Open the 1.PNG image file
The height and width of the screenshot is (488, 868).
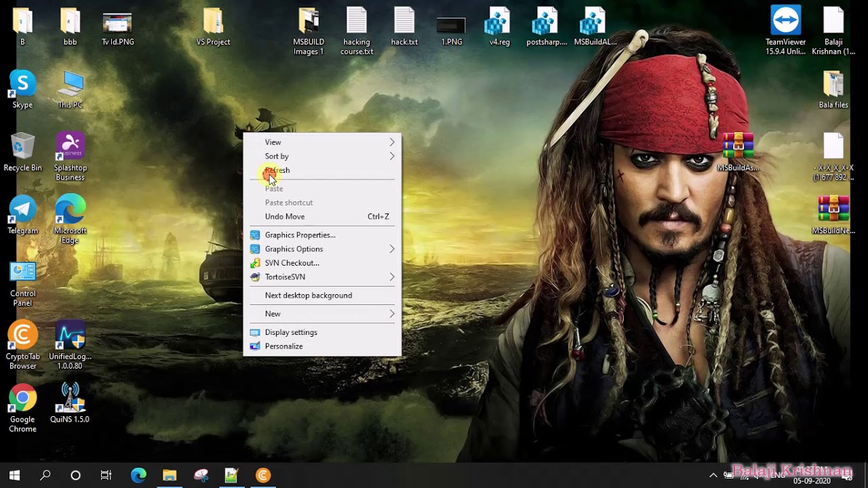click(x=452, y=25)
